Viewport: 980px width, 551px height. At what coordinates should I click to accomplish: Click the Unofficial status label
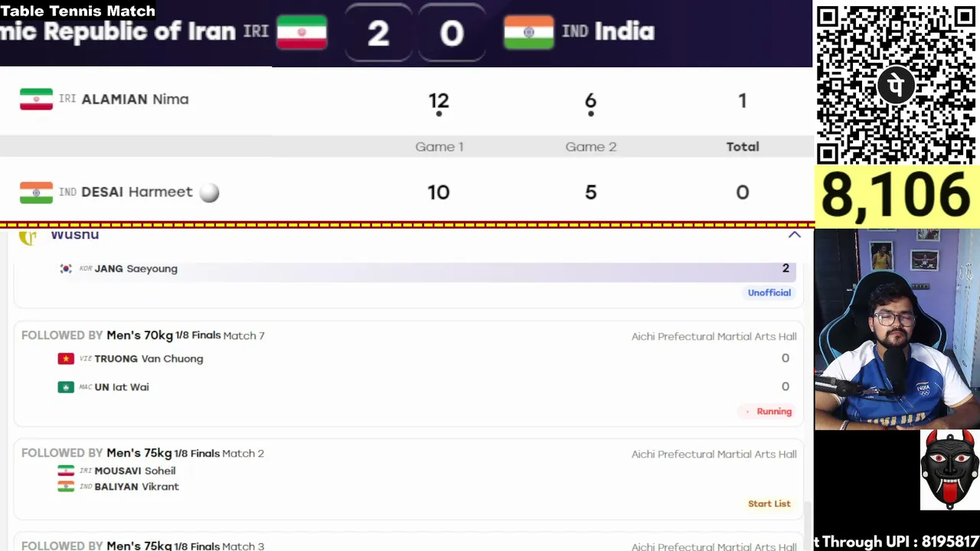769,293
